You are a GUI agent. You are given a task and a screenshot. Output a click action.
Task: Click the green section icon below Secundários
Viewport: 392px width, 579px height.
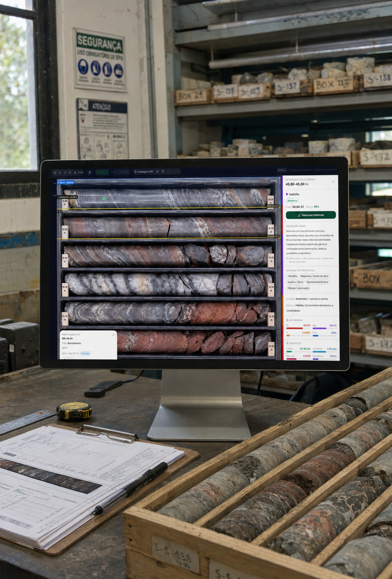[288, 343]
